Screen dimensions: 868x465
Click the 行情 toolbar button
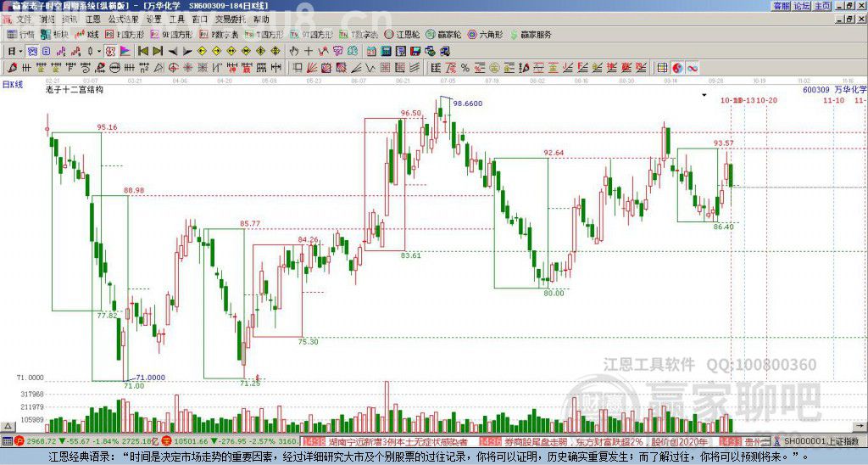pyautogui.click(x=21, y=35)
